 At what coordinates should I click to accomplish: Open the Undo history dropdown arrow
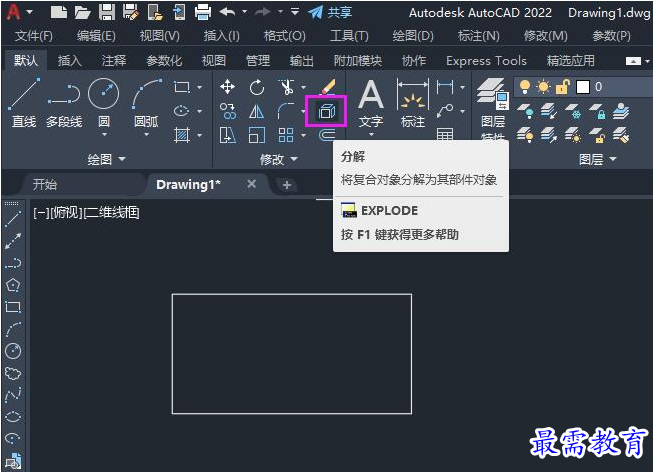[244, 12]
